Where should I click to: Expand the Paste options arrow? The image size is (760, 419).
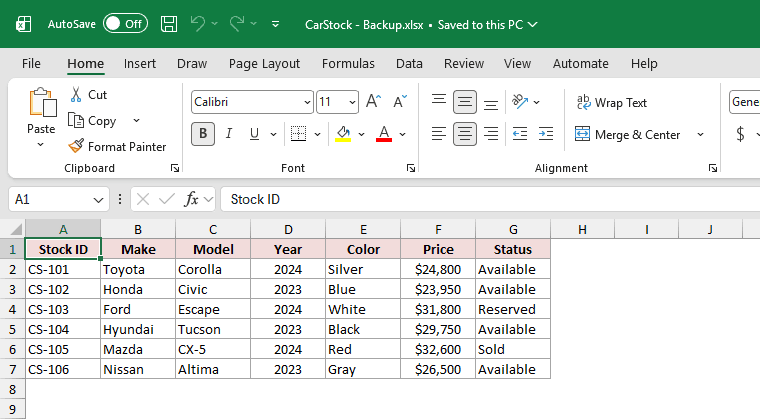pyautogui.click(x=41, y=144)
